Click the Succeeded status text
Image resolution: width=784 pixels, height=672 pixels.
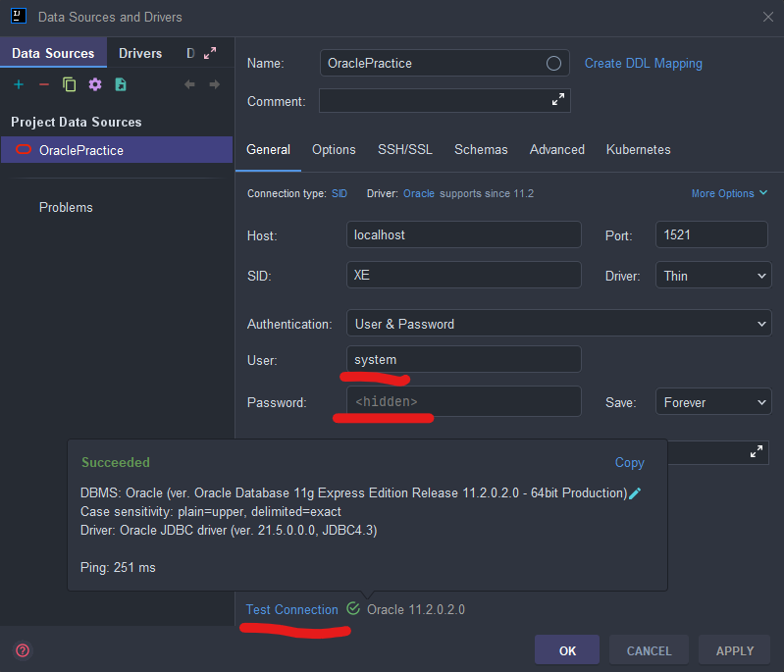click(116, 462)
